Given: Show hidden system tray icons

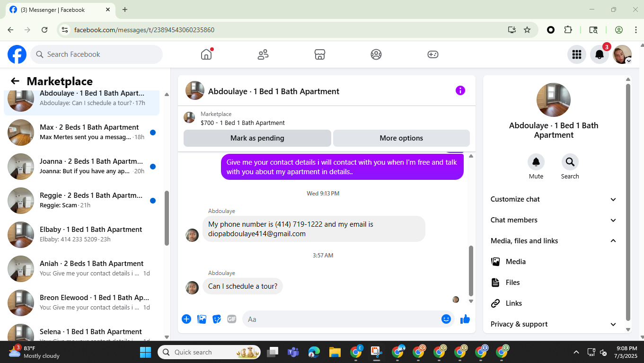Looking at the screenshot, I should click(x=576, y=352).
